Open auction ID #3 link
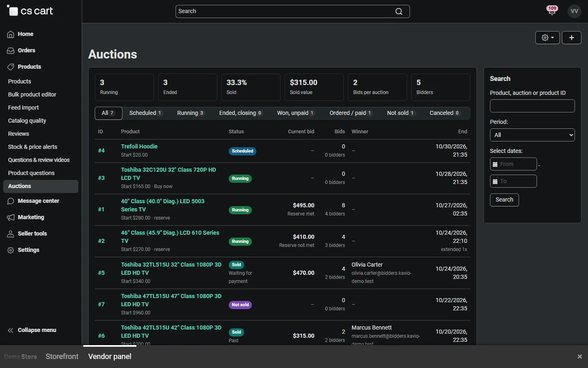This screenshot has width=588, height=368. pos(101,178)
